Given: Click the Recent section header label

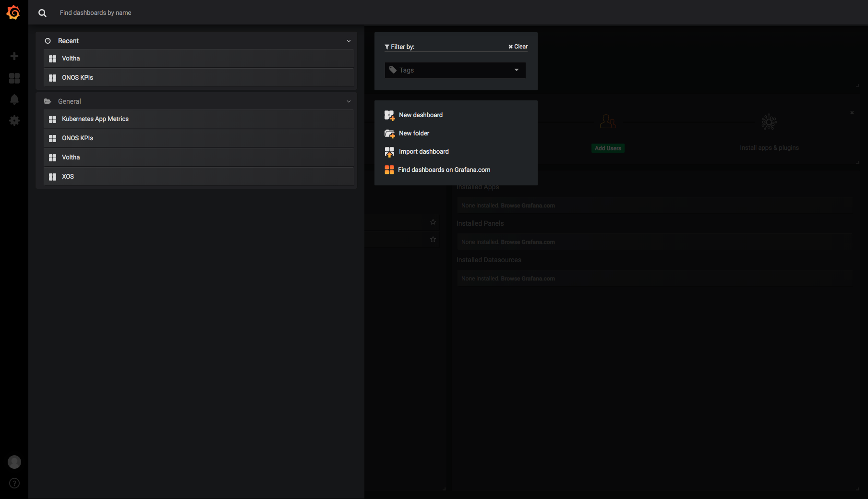Looking at the screenshot, I should 68,41.
